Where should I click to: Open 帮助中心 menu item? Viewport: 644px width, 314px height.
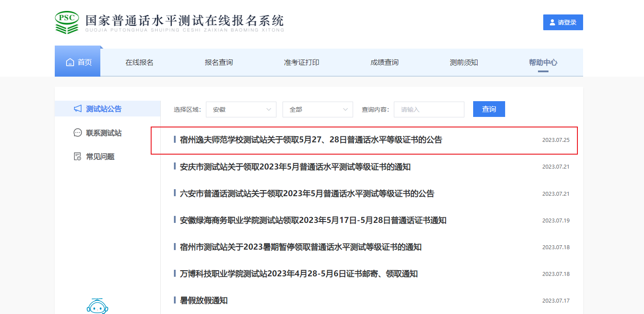[543, 63]
